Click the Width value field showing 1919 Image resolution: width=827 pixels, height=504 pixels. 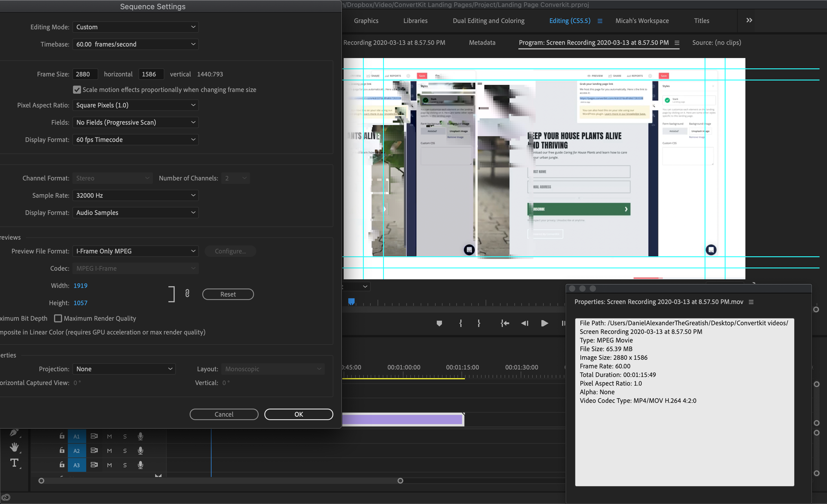(80, 286)
